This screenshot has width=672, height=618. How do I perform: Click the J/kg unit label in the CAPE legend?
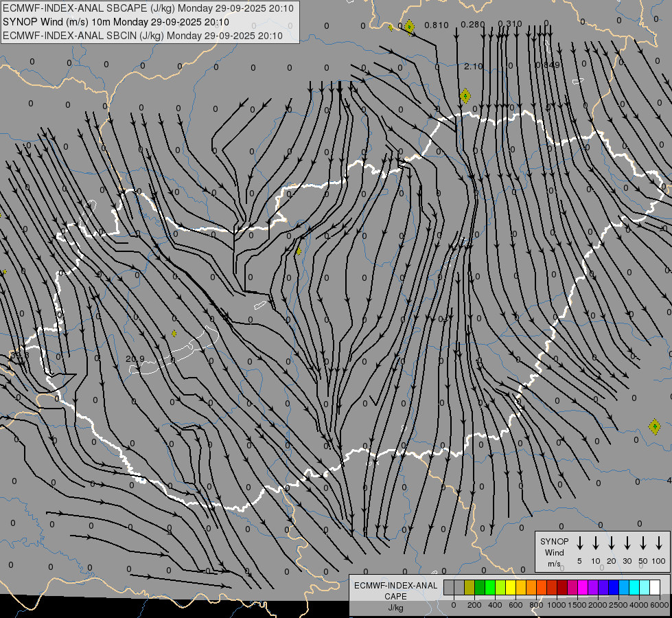pos(395,608)
